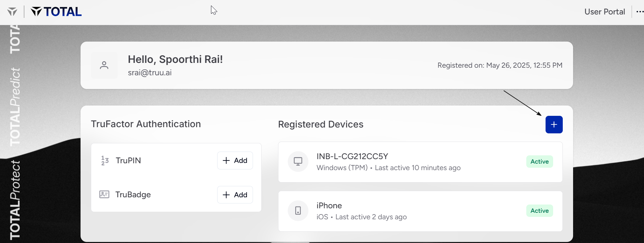Click the Active status badge for iPhone
This screenshot has height=243, width=644.
coord(539,211)
